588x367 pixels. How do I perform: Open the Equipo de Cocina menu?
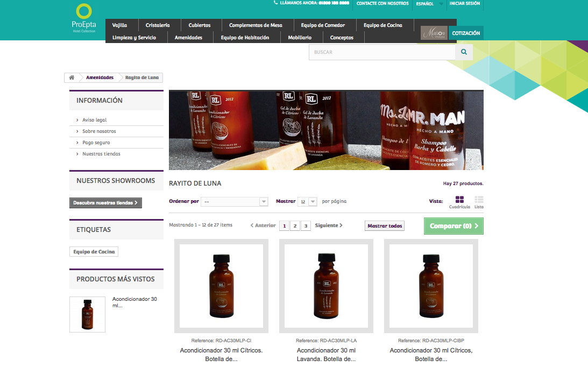(383, 25)
